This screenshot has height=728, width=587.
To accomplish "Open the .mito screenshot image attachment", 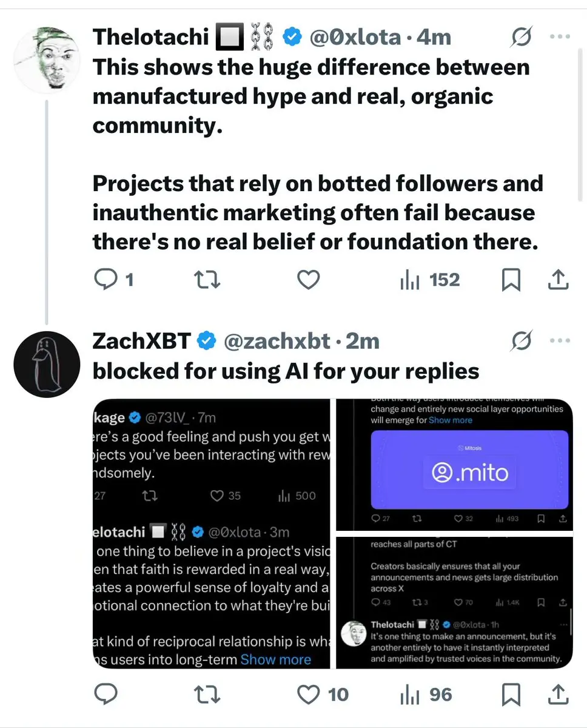I will (x=454, y=464).
